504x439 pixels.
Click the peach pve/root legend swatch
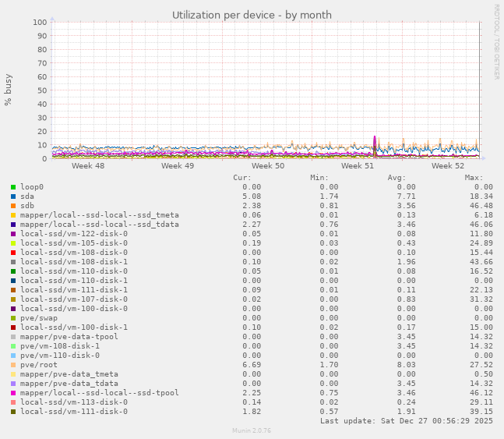coord(13,365)
